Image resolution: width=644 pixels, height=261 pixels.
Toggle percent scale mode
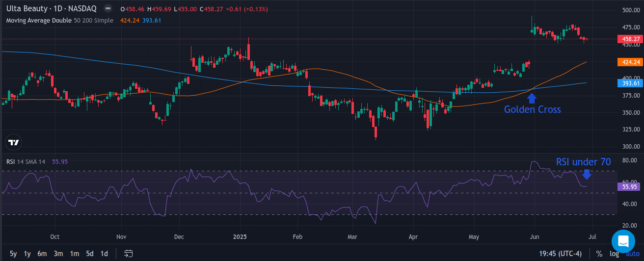pyautogui.click(x=599, y=254)
